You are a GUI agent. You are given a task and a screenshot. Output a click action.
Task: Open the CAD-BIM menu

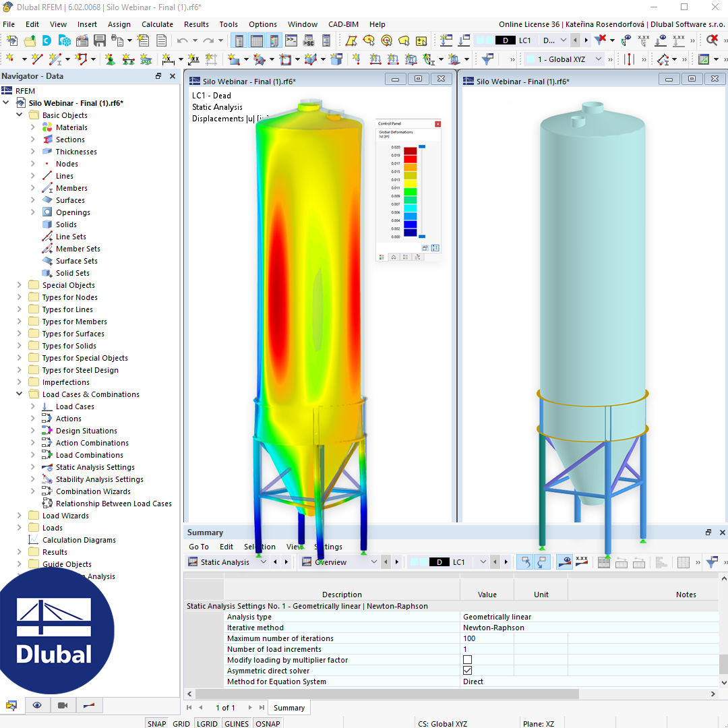(343, 24)
